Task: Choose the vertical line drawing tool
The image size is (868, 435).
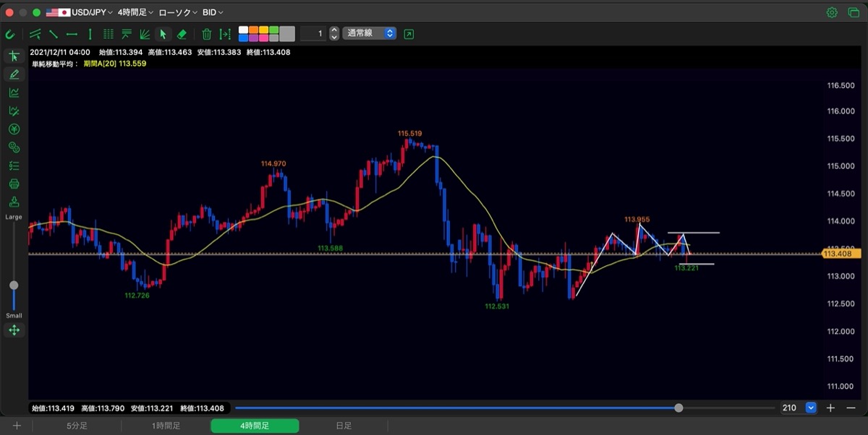Action: pos(90,34)
